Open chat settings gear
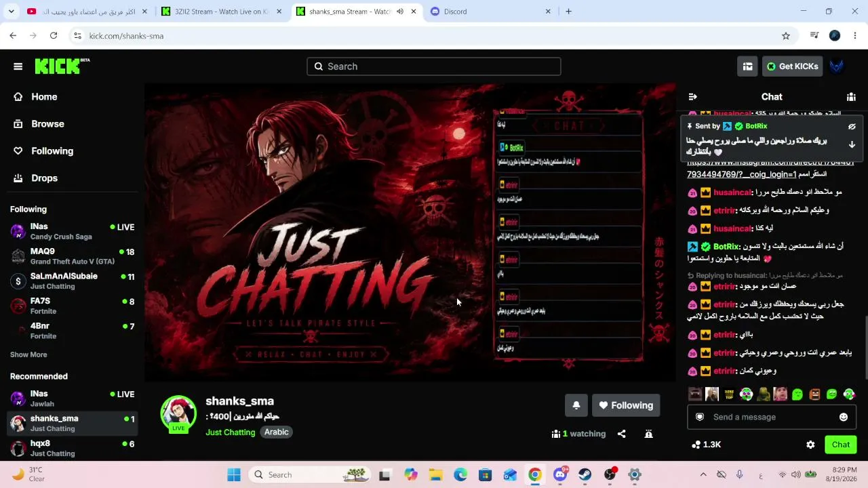 (x=810, y=445)
